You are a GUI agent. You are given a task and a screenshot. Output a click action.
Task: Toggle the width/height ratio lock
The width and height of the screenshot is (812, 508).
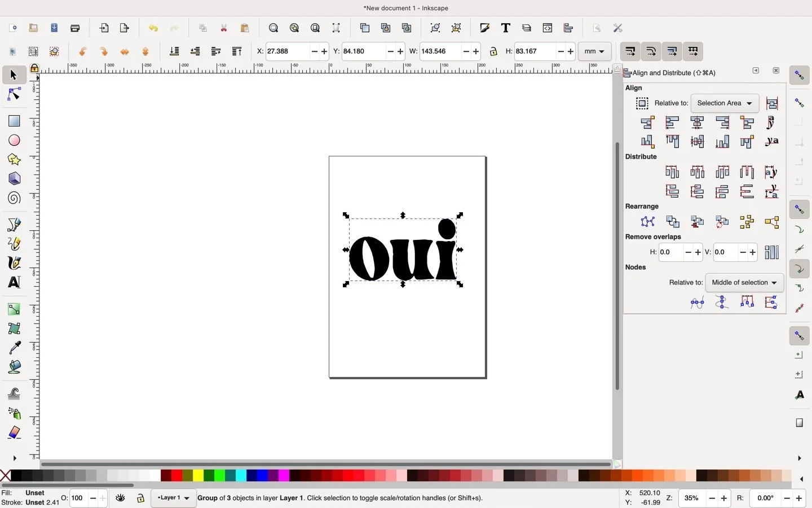[493, 51]
